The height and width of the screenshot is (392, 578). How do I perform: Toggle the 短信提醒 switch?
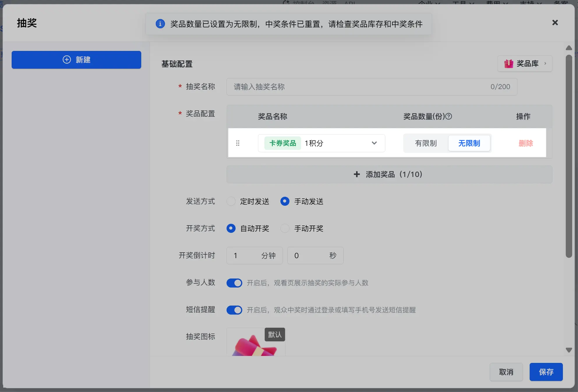click(x=234, y=310)
